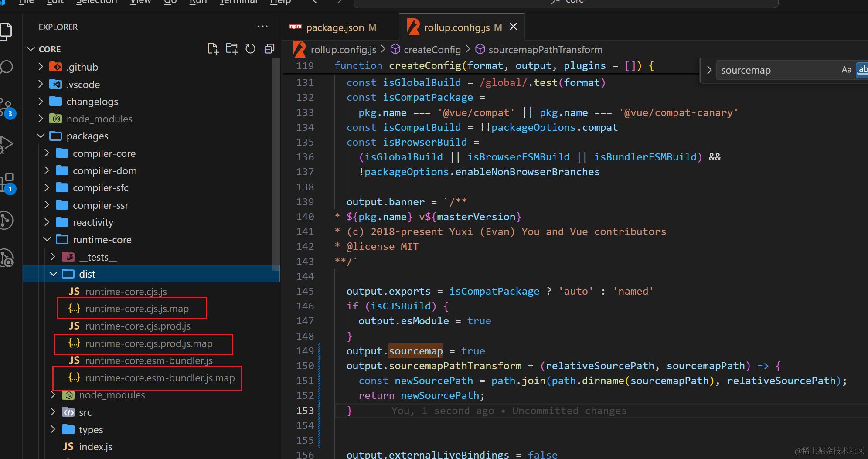Viewport: 868px width, 459px height.
Task: Select the compiler-dom folder
Action: tap(104, 170)
